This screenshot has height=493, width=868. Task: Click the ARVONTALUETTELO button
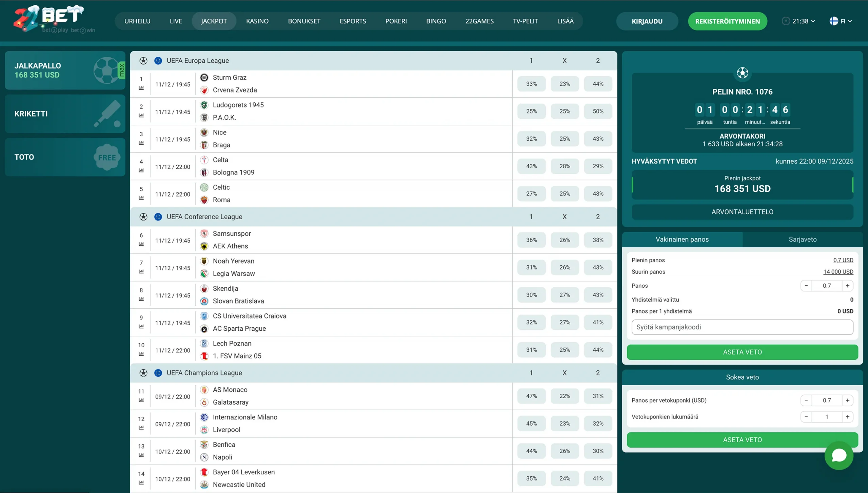click(742, 212)
